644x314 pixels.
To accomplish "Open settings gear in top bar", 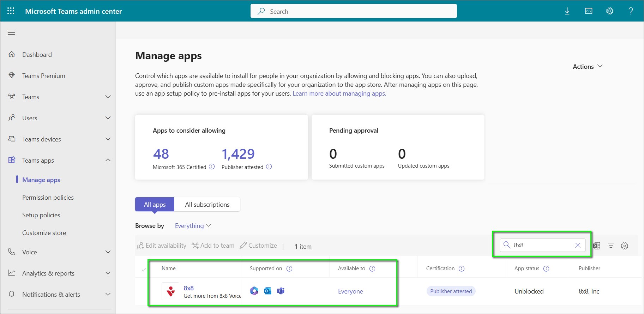I will click(x=609, y=11).
